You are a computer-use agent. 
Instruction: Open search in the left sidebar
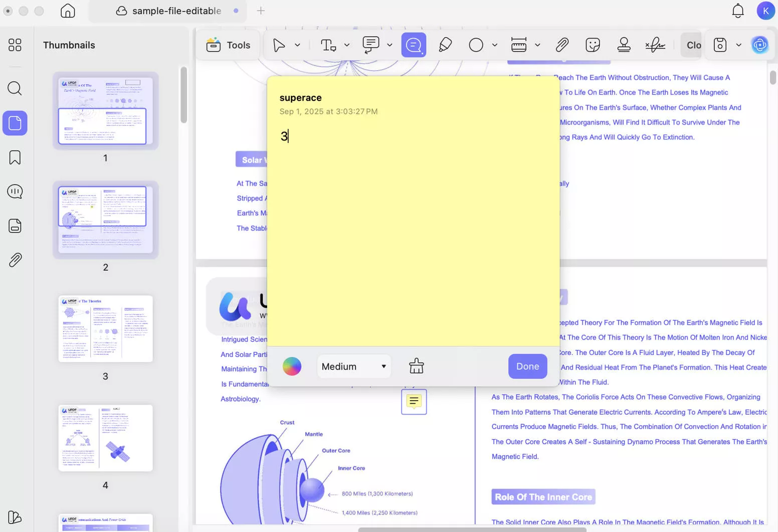(x=15, y=89)
